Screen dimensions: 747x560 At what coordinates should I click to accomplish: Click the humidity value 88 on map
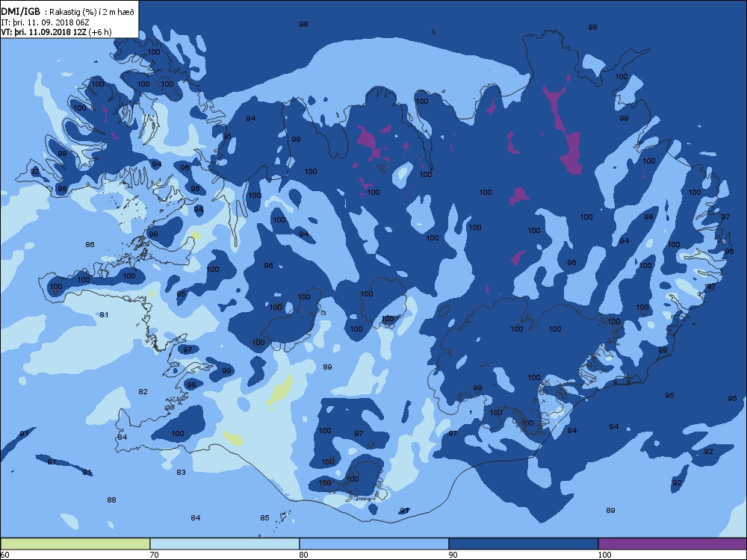tap(111, 500)
